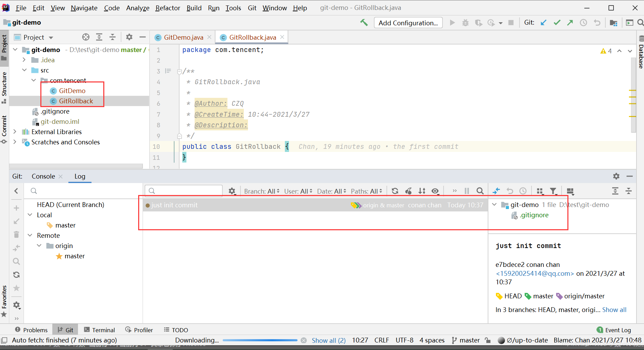Expand Scratches and Consoles node

pos(15,142)
